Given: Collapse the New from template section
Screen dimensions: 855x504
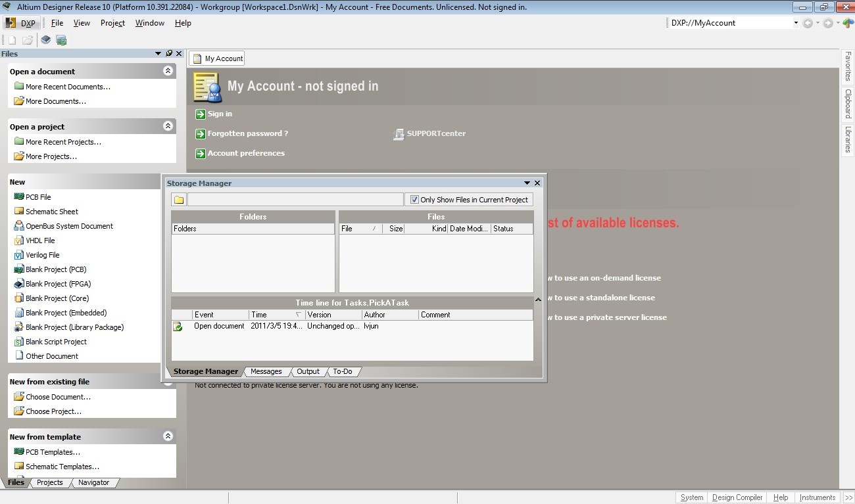Looking at the screenshot, I should pyautogui.click(x=168, y=436).
